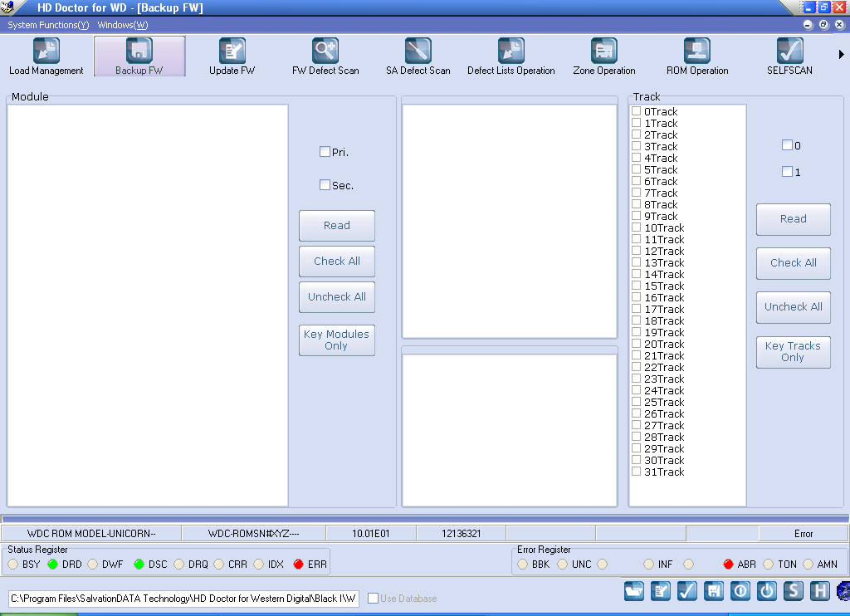Click Read in the Module panel
Screen dimensions: 850x616
click(x=337, y=226)
